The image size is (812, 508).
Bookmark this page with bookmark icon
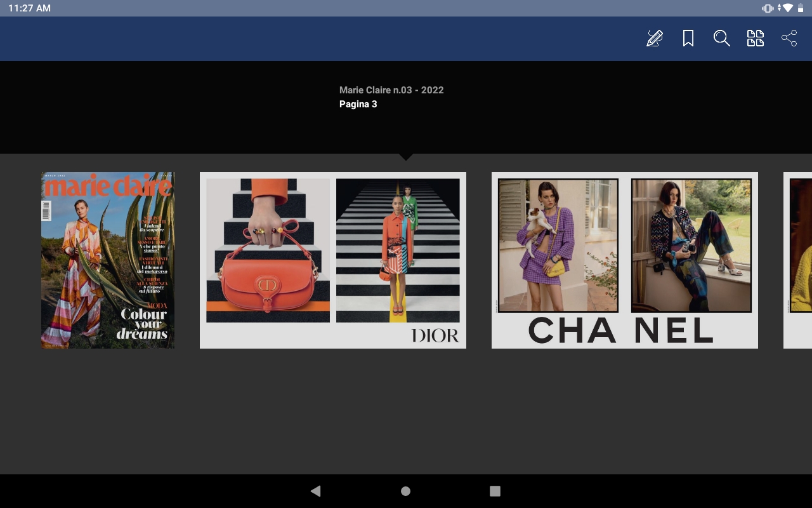coord(688,39)
